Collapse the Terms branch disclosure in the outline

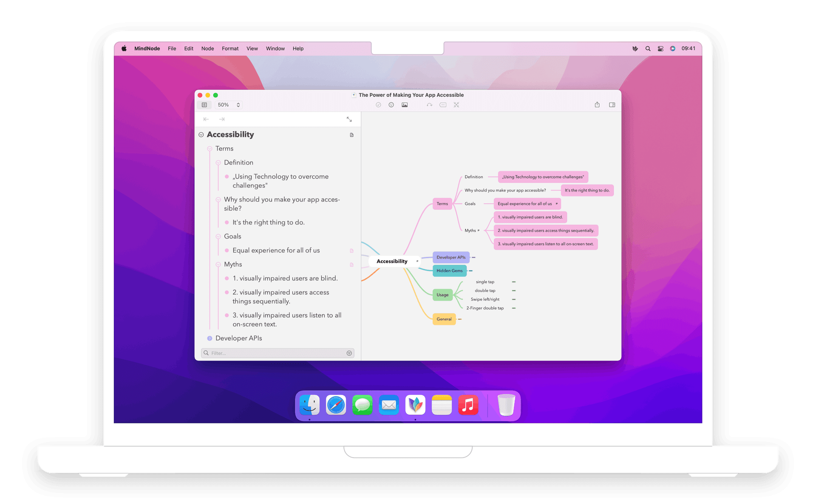coord(210,148)
